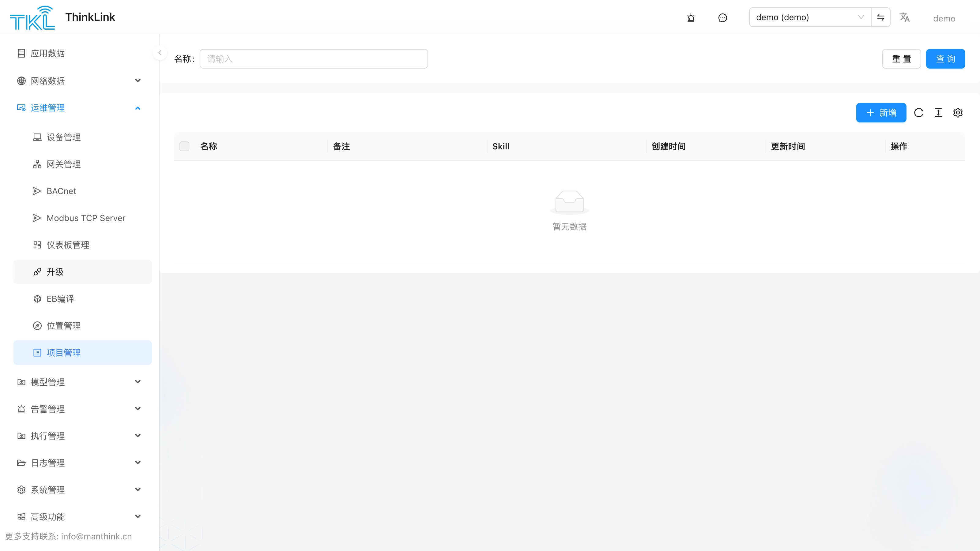Screen dimensions: 980x551
Task: Click the open folder icon for 日志管理
Action: pyautogui.click(x=21, y=463)
